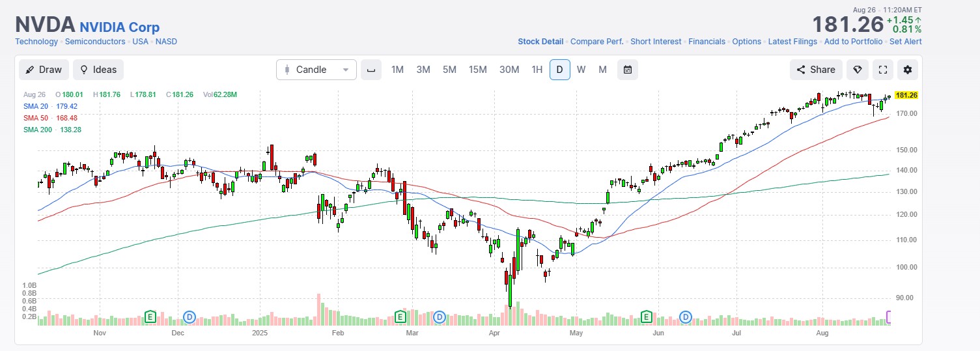Image resolution: width=980 pixels, height=351 pixels.
Task: Open the Semiconductors industry link
Action: pos(95,42)
